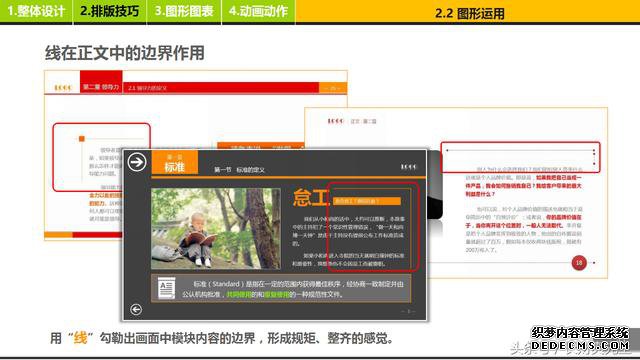Click the bottom caption sentence about 边界
The height and width of the screenshot is (360, 640).
coord(221,338)
